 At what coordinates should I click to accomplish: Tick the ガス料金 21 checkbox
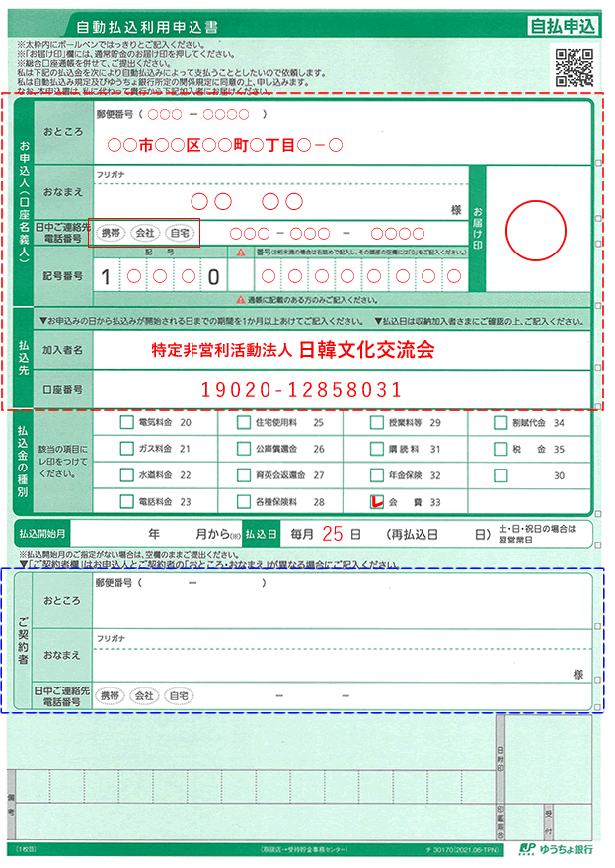(127, 449)
